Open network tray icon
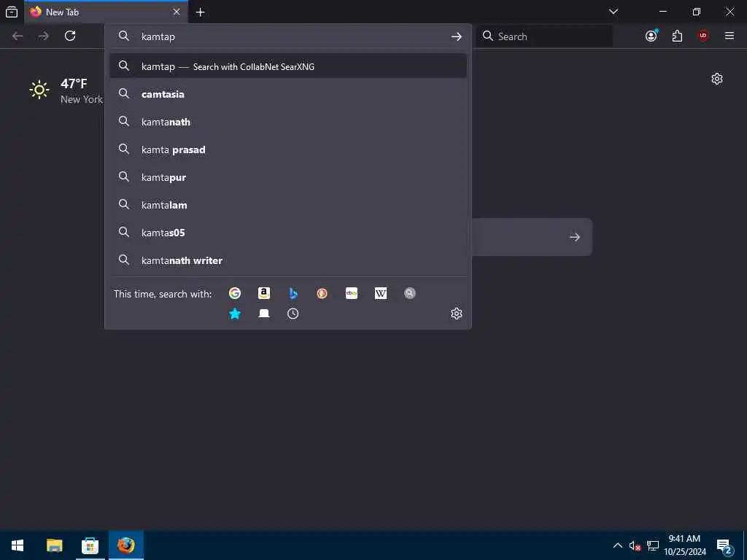The width and height of the screenshot is (747, 560). (x=653, y=545)
